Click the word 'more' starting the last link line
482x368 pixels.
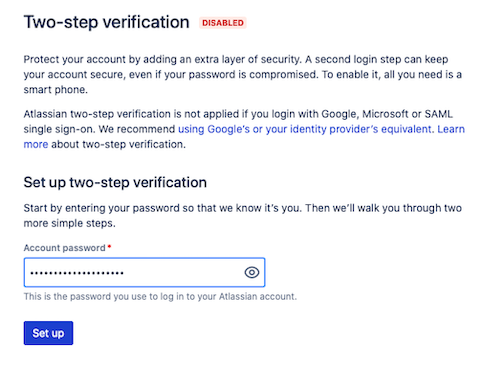point(36,145)
